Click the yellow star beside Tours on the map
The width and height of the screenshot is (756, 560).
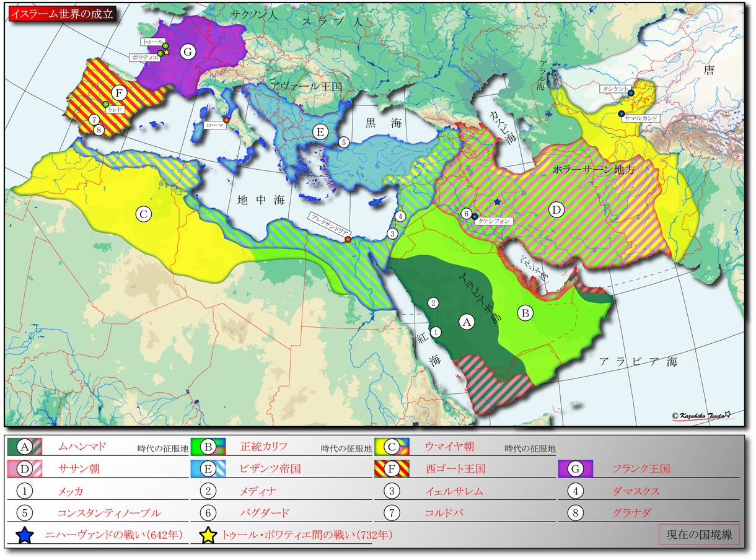point(166,52)
